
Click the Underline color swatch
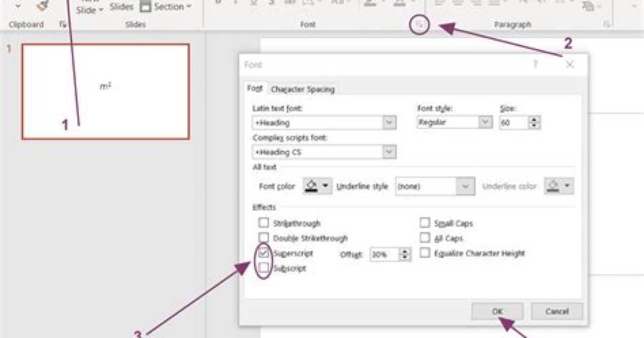(x=553, y=186)
